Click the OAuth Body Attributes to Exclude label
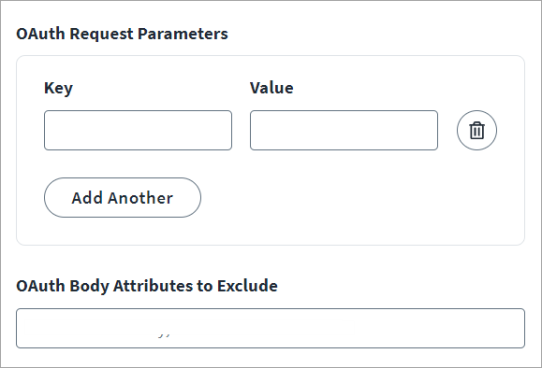Viewport: 542px width, 368px height. tap(147, 286)
